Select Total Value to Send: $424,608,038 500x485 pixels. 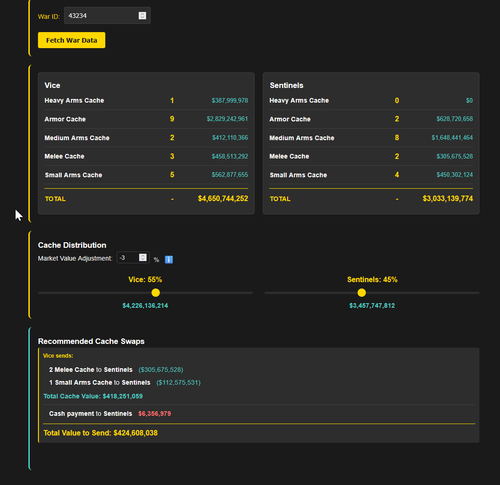pyautogui.click(x=100, y=433)
